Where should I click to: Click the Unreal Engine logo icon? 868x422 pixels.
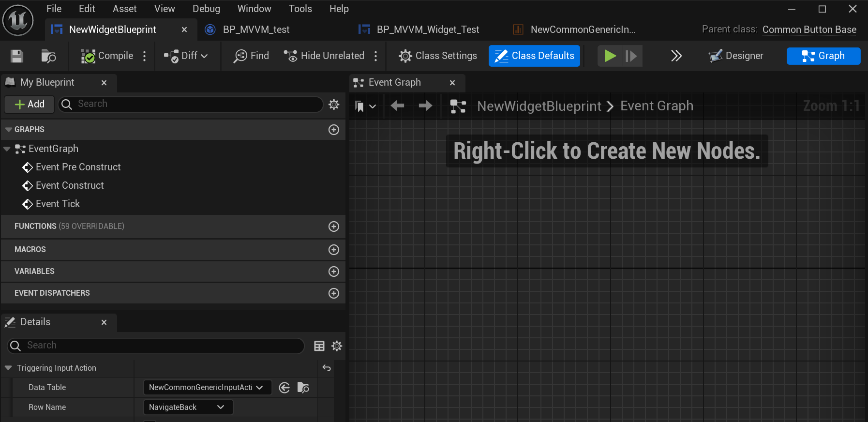coord(18,20)
